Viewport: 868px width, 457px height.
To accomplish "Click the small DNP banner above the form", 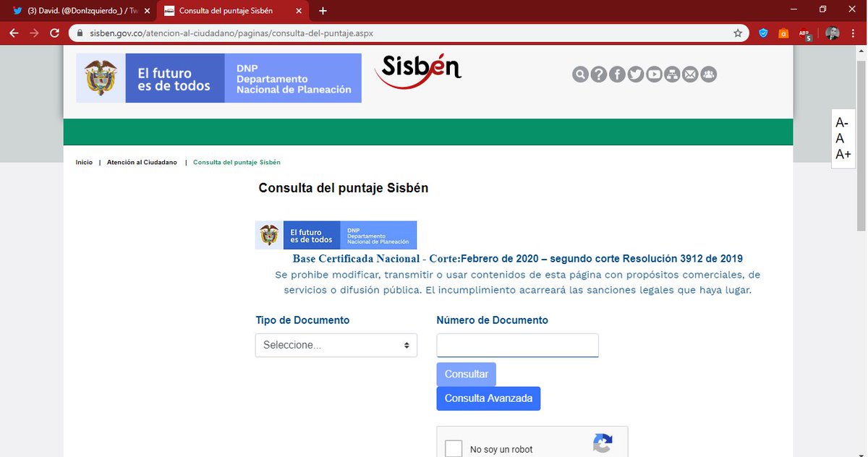I will tap(336, 235).
